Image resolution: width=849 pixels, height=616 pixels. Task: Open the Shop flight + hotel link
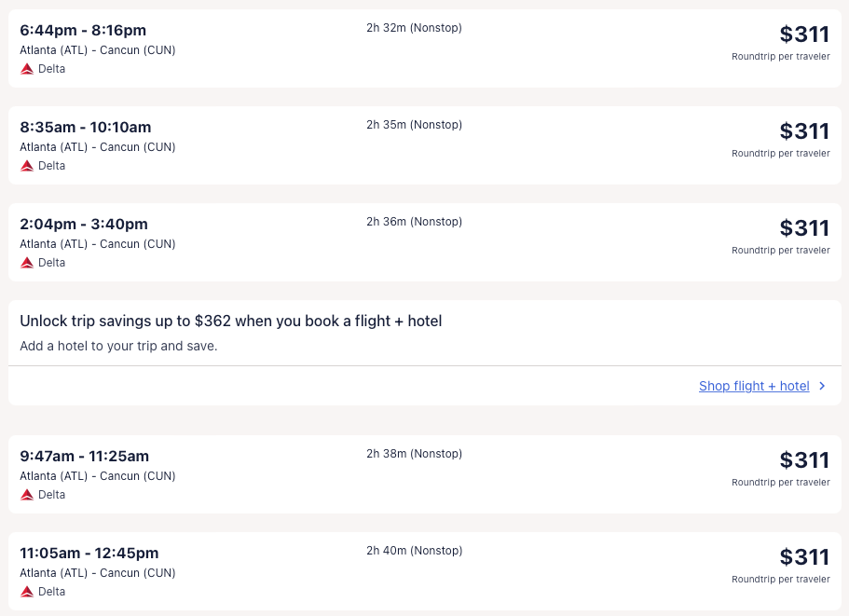click(754, 386)
